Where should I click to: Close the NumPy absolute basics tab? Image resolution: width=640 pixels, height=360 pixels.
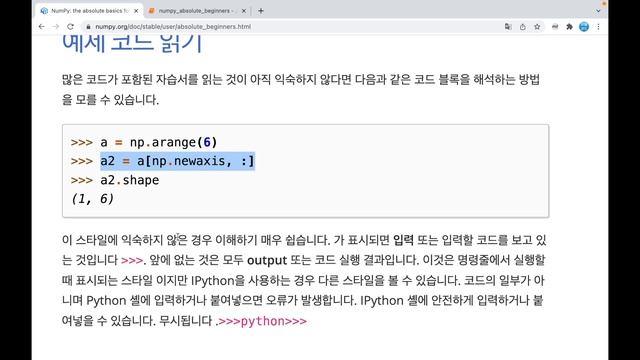click(x=136, y=11)
